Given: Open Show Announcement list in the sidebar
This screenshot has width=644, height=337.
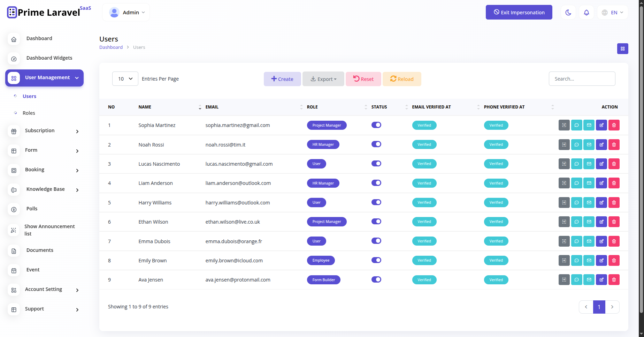Looking at the screenshot, I should 45,230.
